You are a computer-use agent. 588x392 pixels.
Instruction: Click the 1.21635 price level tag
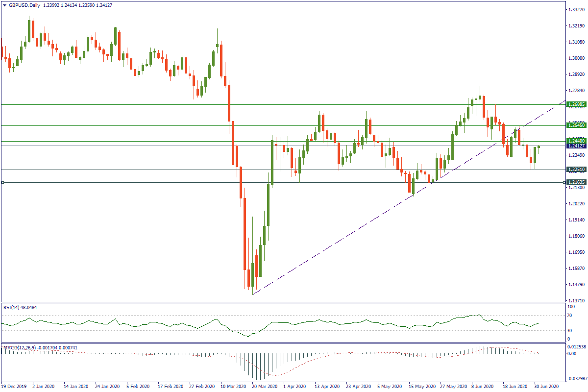576,182
